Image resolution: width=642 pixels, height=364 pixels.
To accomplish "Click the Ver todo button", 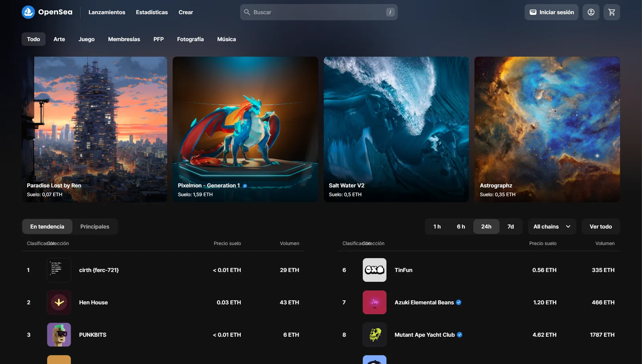I will coord(601,226).
